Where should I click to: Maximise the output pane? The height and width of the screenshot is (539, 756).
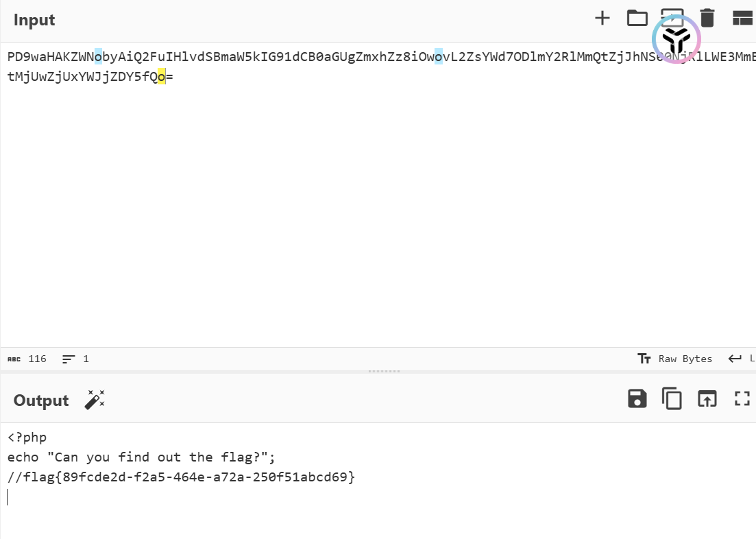[742, 399]
